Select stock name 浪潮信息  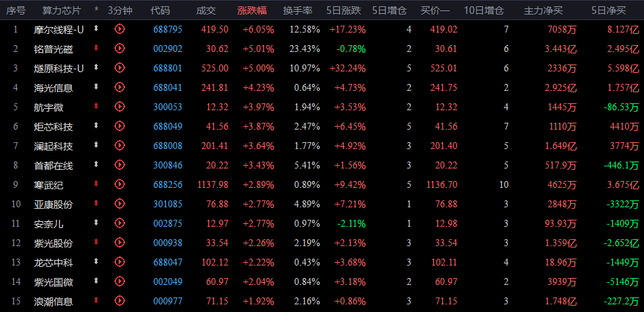click(x=53, y=302)
